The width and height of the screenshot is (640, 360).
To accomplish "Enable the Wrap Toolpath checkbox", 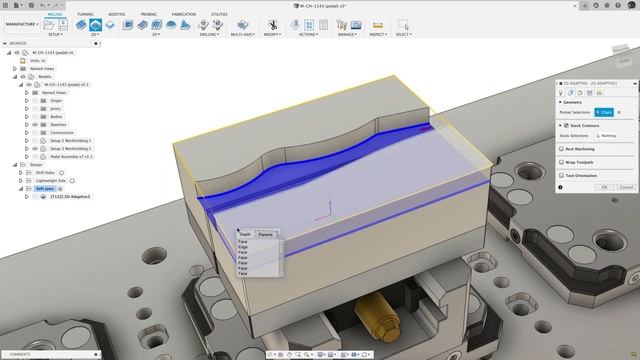I will tap(562, 162).
